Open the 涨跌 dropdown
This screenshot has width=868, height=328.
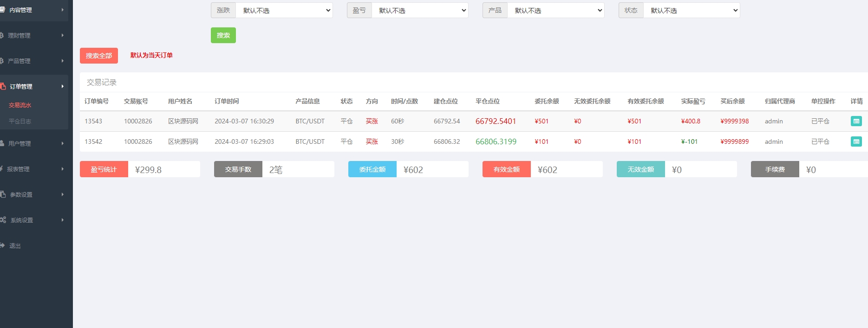(284, 10)
